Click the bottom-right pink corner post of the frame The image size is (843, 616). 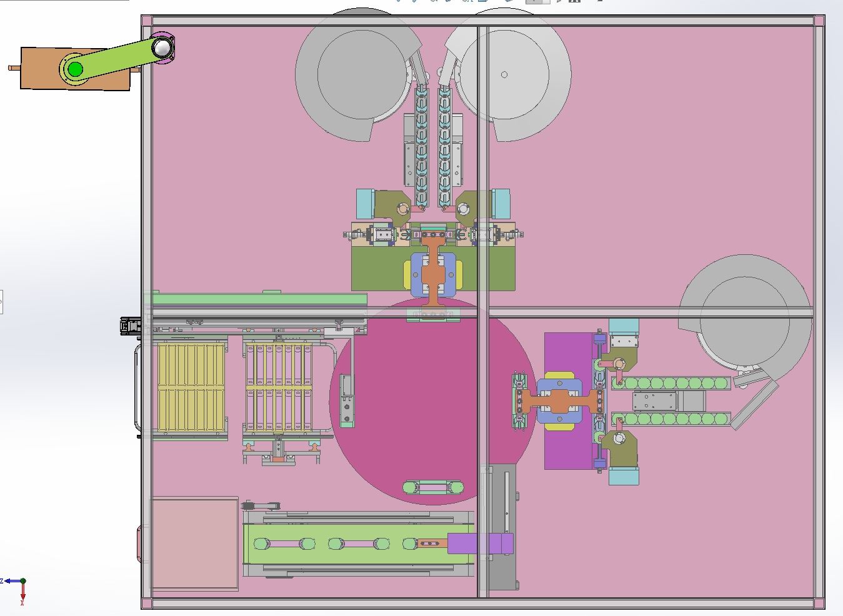tap(819, 604)
